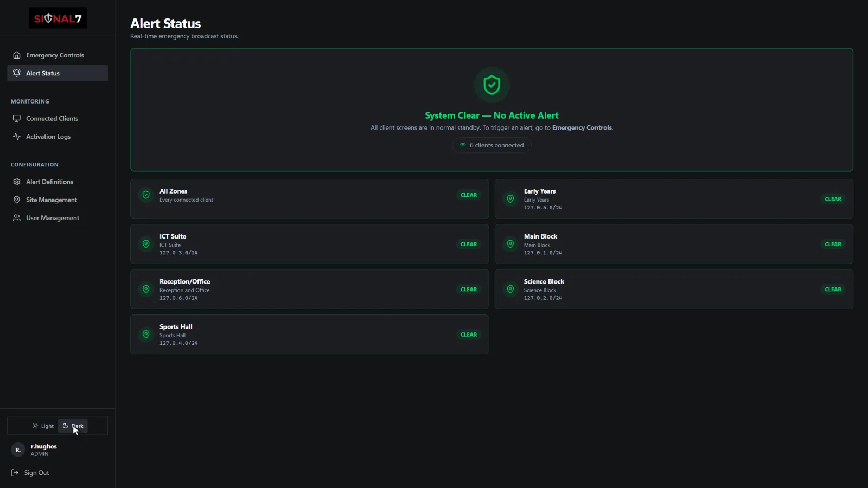Click the MONITORING section label

[x=30, y=101]
